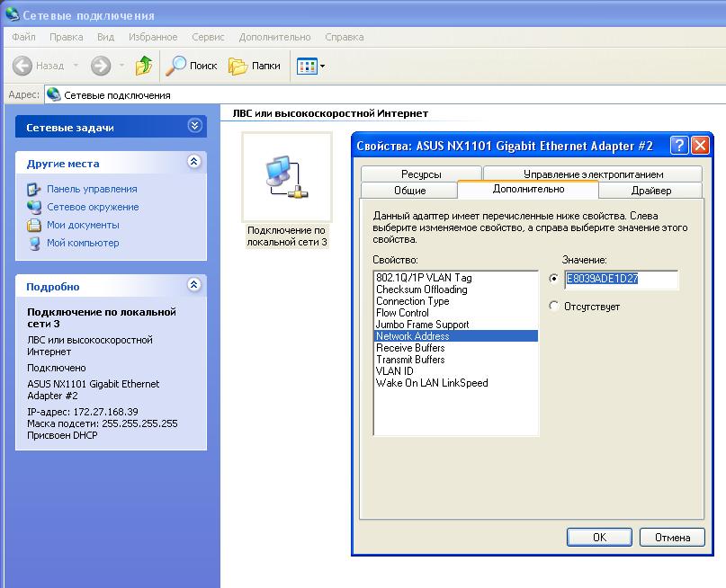Open the Views icon in the toolbar
The image size is (726, 588).
tap(307, 67)
